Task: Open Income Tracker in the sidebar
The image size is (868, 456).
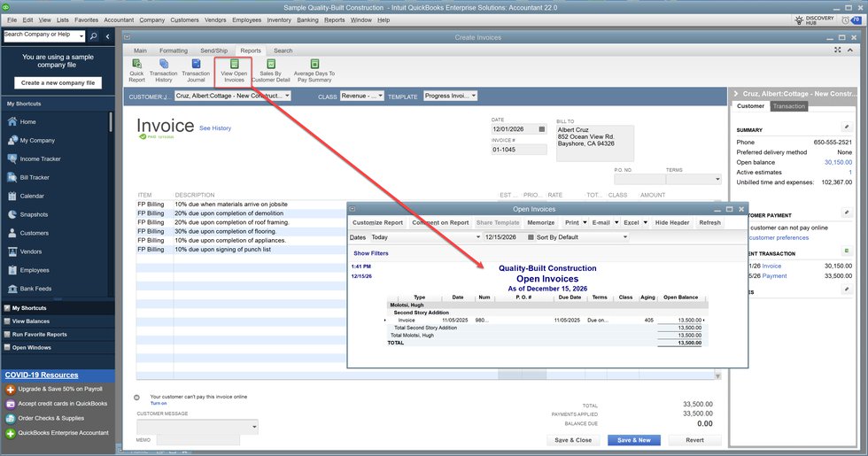Action: pyautogui.click(x=39, y=158)
